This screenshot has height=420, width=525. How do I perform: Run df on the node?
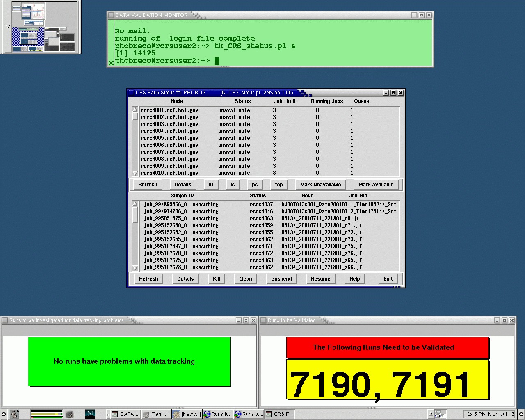click(211, 185)
